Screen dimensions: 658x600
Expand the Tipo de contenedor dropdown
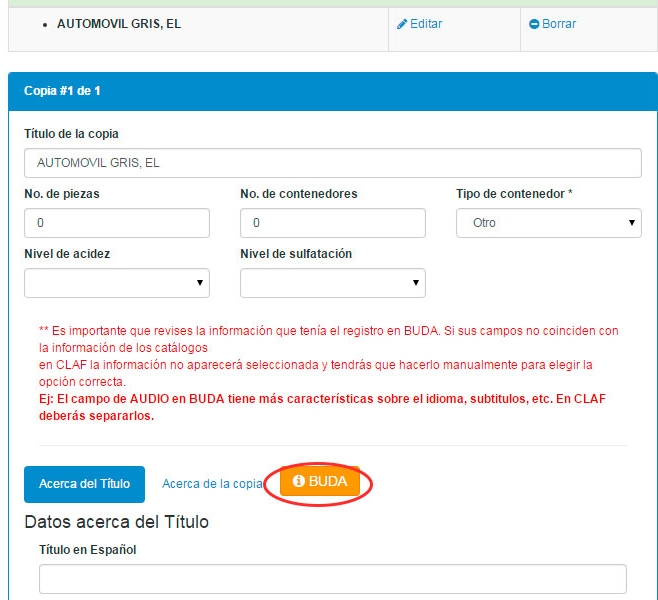tap(548, 223)
